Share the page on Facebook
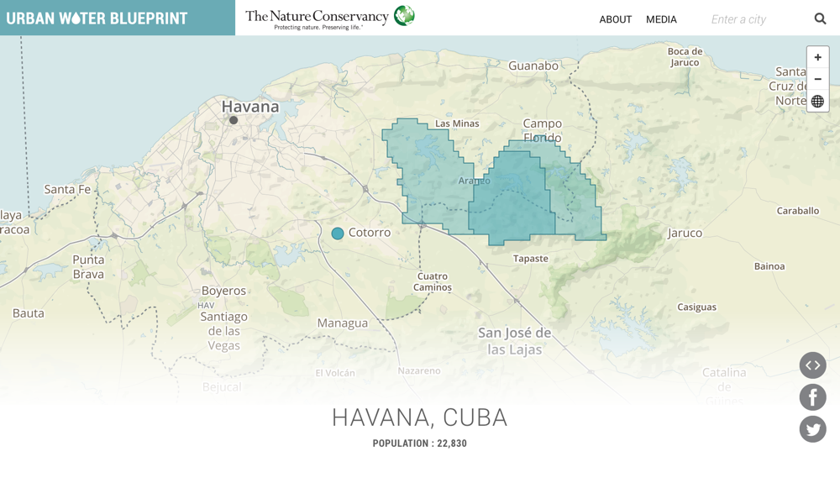This screenshot has height=504, width=840. pyautogui.click(x=812, y=397)
